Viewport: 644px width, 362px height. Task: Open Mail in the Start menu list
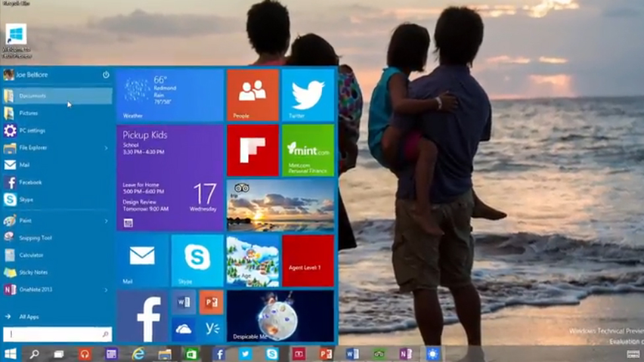[x=57, y=165]
